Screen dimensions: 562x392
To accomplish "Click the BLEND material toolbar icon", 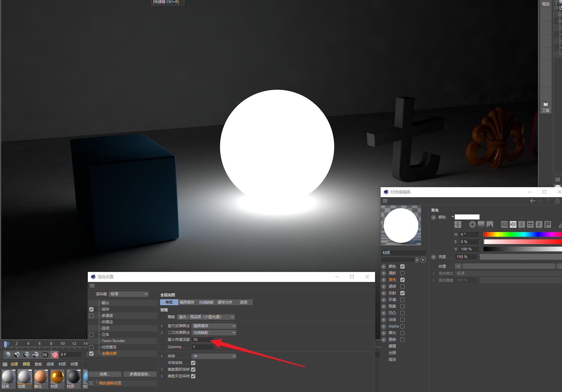I will coord(36,354).
